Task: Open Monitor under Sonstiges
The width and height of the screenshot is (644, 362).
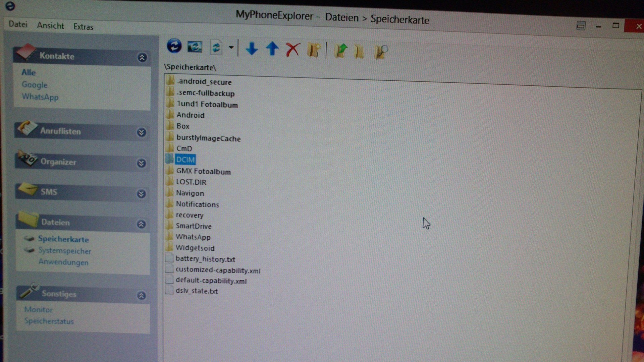Action: coord(38,310)
